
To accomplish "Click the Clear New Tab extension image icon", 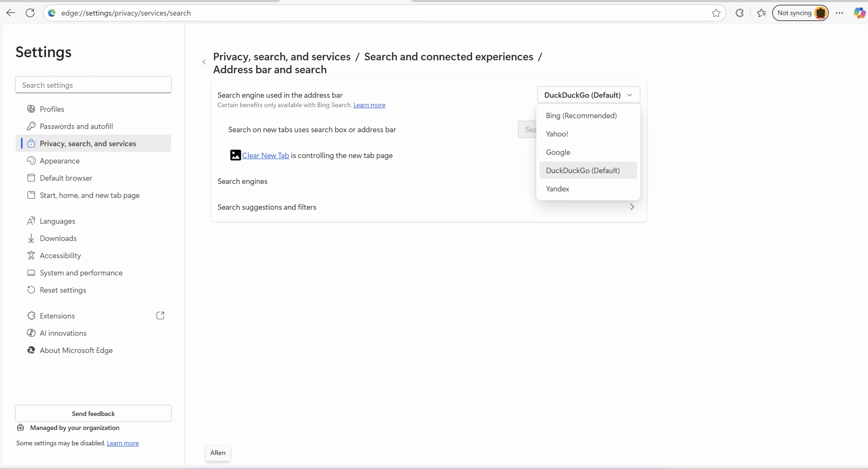I will (x=235, y=155).
